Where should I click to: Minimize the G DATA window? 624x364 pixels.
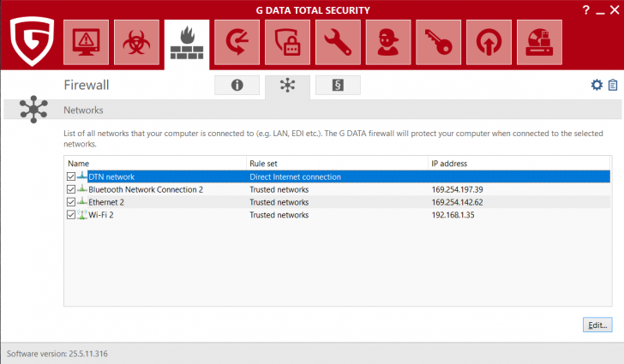coord(601,11)
